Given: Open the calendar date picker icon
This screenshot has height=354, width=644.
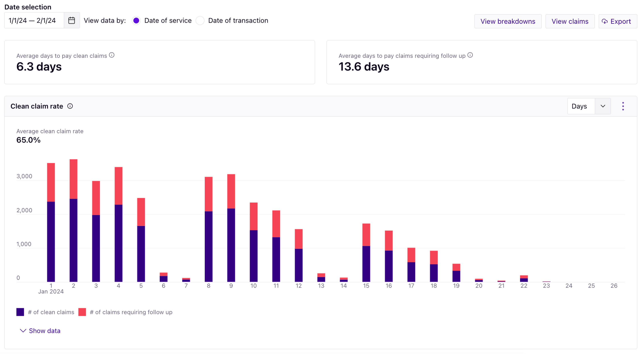Looking at the screenshot, I should 71,20.
